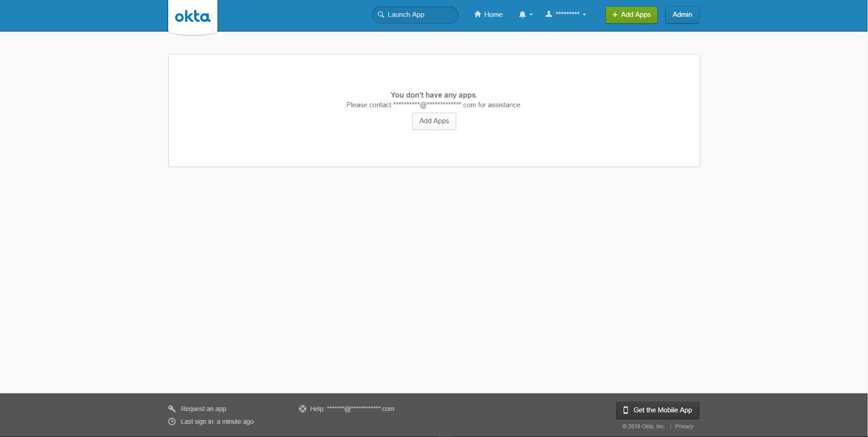The height and width of the screenshot is (437, 868).
Task: Expand the masked username dropdown menu
Action: tap(567, 14)
